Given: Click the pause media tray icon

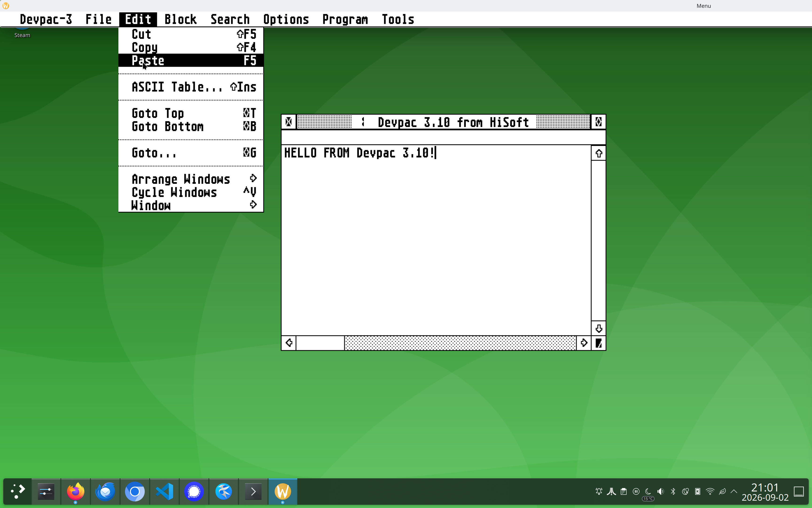Looking at the screenshot, I should click(636, 492).
